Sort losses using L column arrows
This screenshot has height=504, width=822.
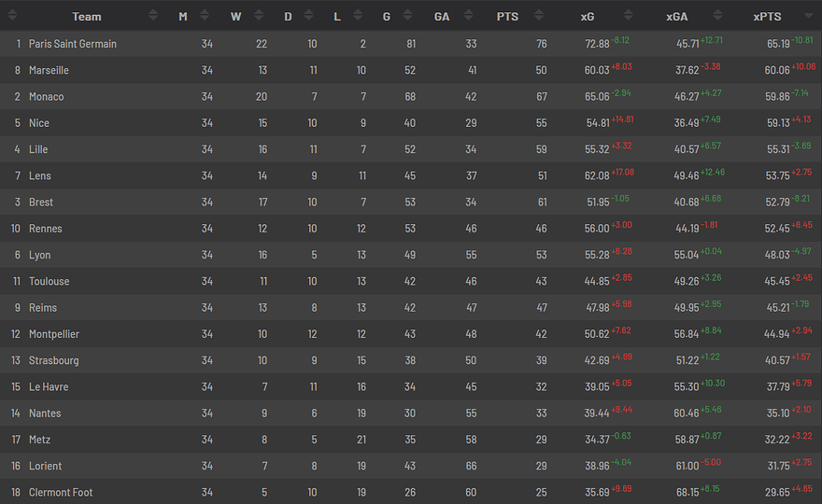coord(358,16)
